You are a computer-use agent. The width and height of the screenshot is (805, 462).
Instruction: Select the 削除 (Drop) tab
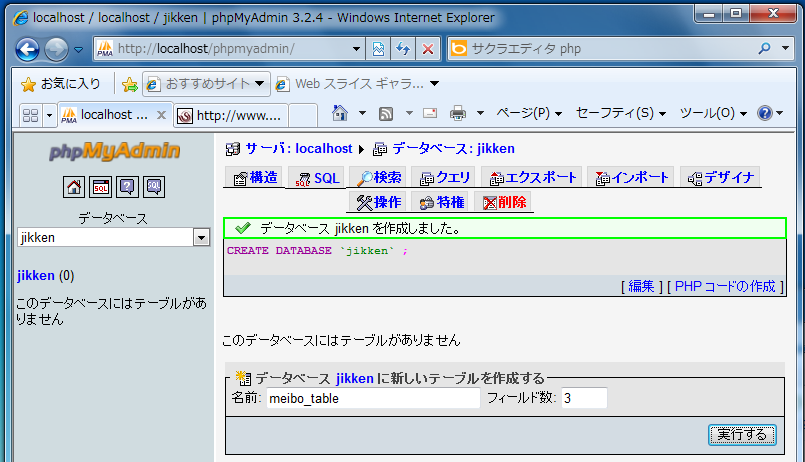pos(504,203)
